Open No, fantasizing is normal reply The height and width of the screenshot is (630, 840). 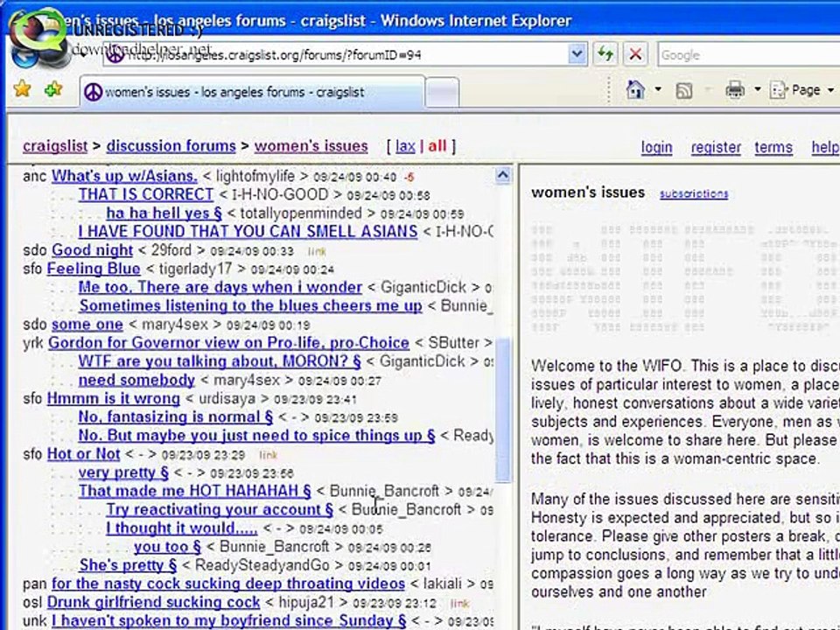pos(176,416)
